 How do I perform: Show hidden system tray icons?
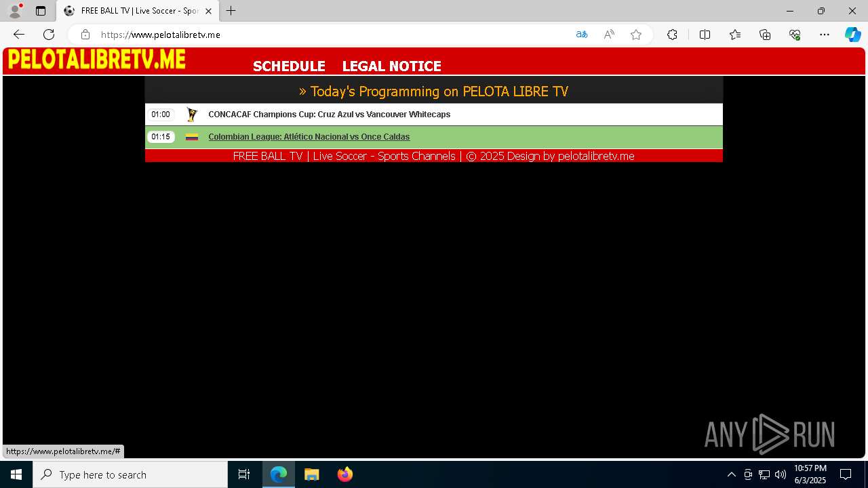click(731, 474)
